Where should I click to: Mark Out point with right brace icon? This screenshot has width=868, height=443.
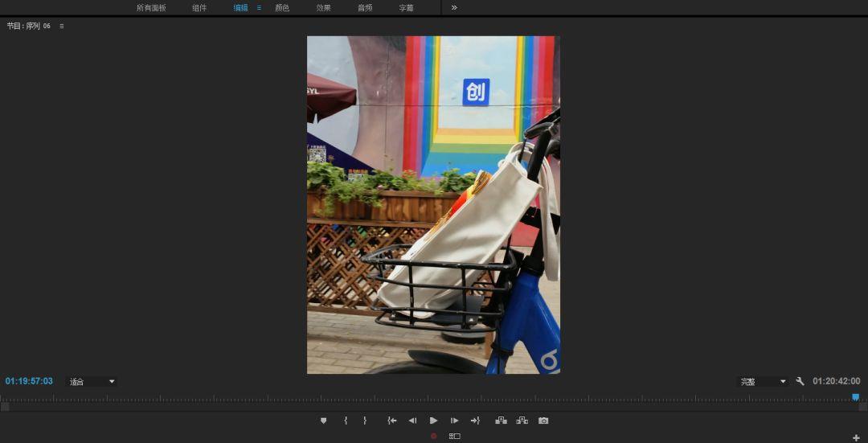(x=365, y=420)
